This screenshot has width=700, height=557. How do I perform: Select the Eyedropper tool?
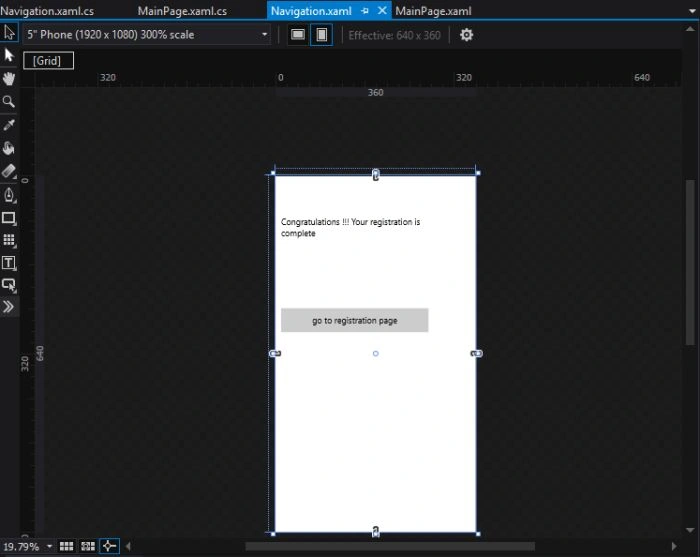[x=9, y=125]
